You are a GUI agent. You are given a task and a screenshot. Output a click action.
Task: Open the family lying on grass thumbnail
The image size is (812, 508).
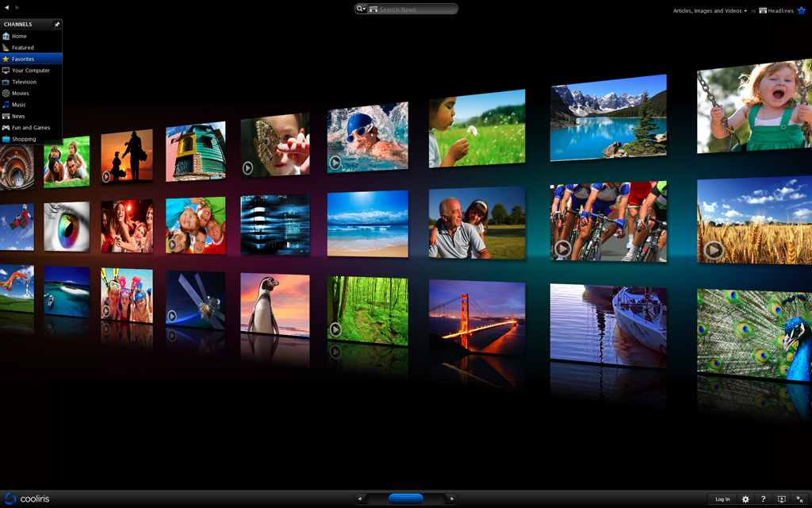67,162
